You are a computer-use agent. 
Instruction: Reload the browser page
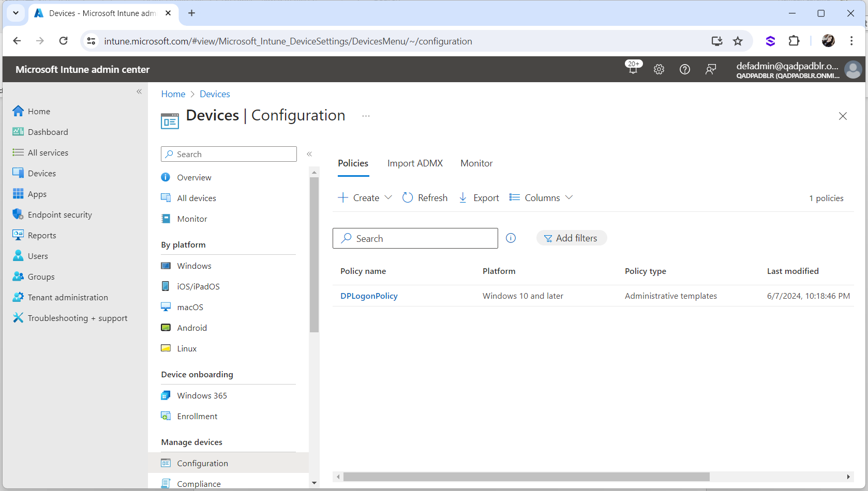point(63,41)
